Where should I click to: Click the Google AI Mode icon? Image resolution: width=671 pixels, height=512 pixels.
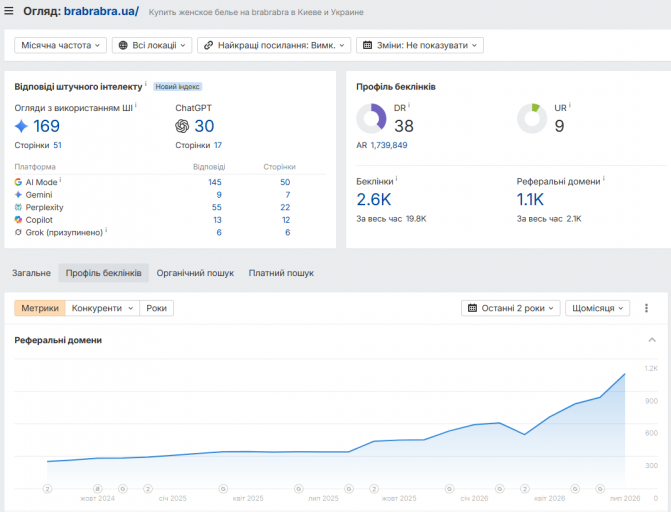[x=18, y=182]
